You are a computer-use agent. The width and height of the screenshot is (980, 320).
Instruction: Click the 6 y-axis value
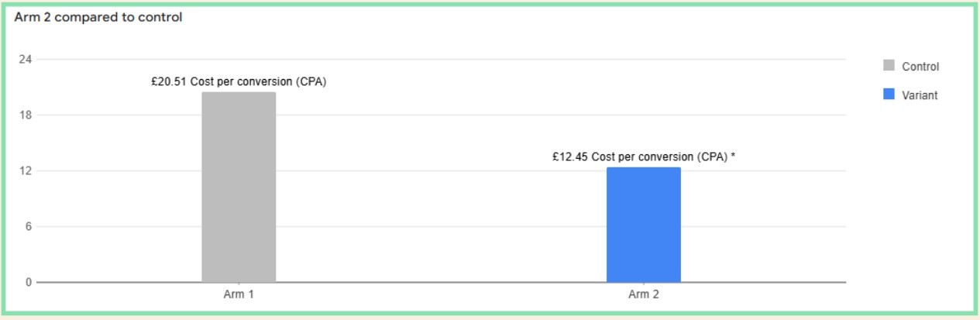click(x=28, y=227)
